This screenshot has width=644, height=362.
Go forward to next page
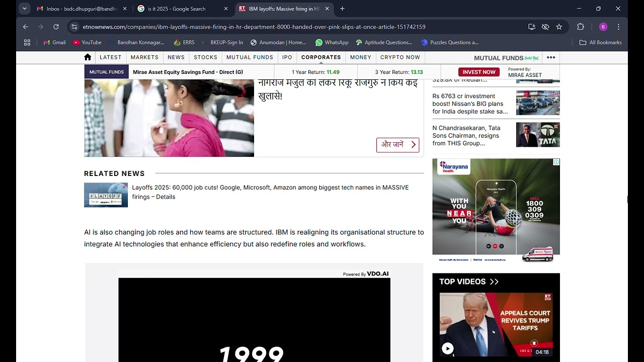tap(41, 27)
